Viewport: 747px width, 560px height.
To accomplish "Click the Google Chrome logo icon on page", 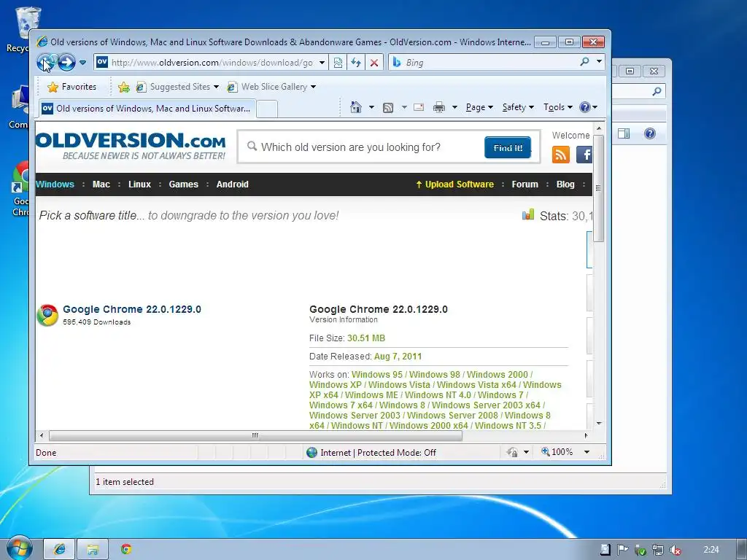I will [47, 315].
